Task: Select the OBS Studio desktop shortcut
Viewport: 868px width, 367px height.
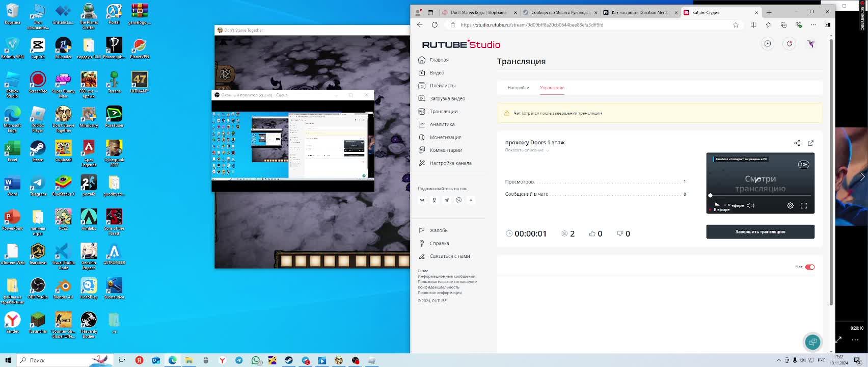Action: (x=38, y=288)
